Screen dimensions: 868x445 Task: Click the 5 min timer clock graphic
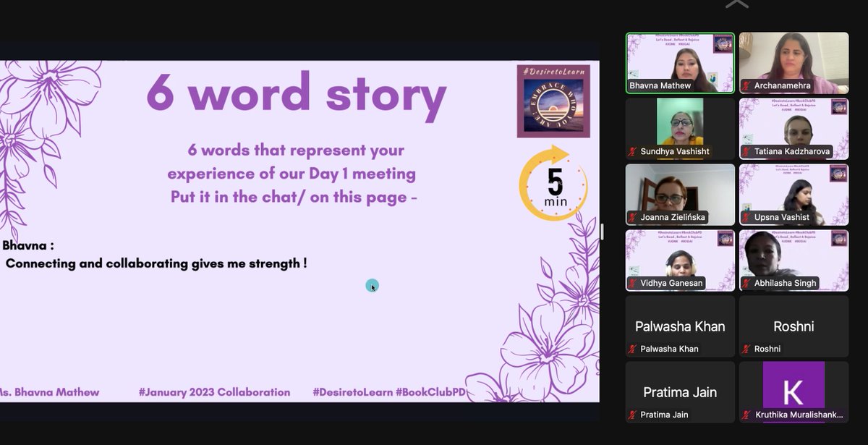(x=553, y=183)
